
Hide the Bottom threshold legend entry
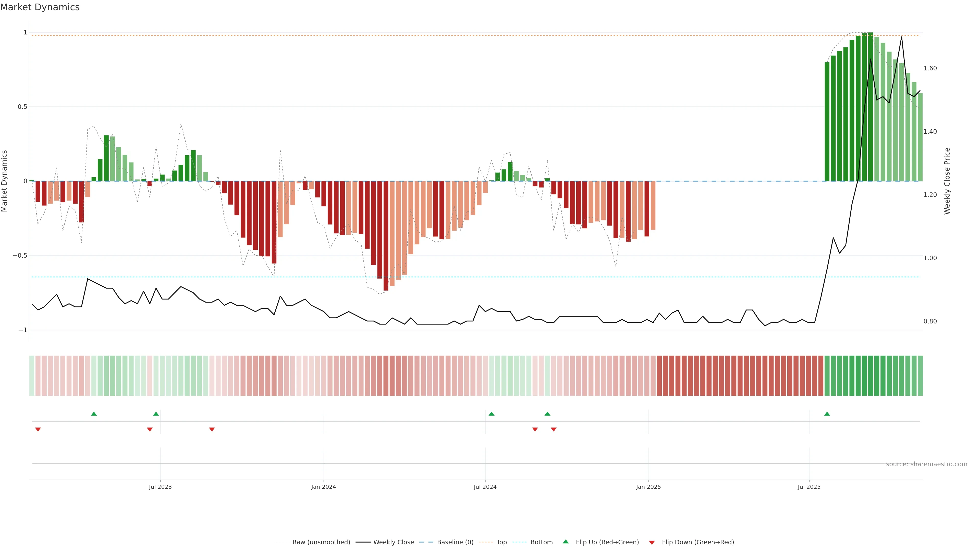541,542
